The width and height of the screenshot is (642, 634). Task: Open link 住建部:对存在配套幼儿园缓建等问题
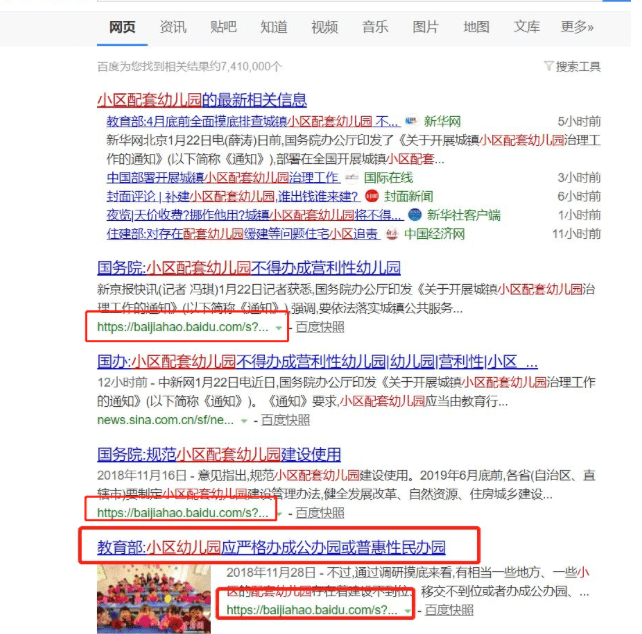coord(243,233)
